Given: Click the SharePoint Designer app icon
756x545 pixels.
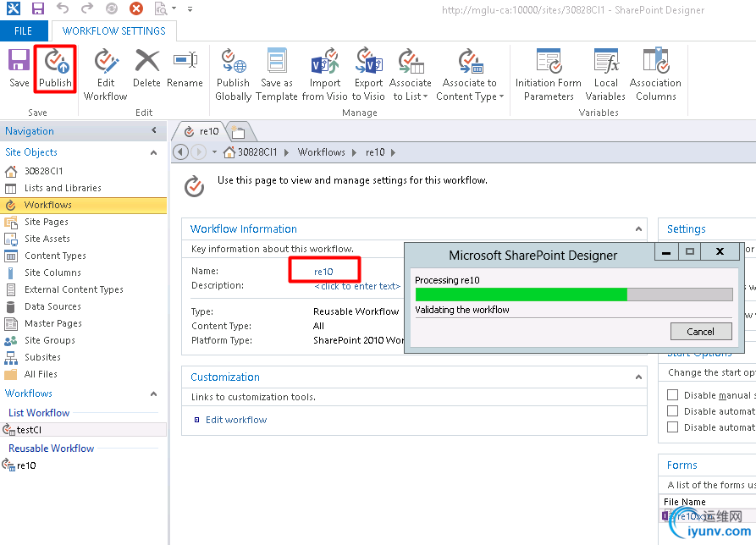Looking at the screenshot, I should coord(14,8).
